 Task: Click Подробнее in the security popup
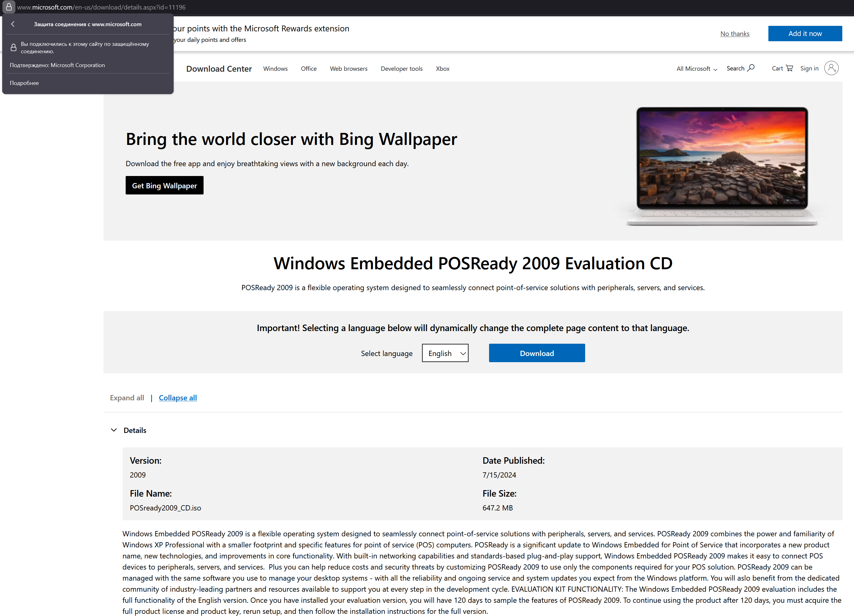(x=24, y=83)
